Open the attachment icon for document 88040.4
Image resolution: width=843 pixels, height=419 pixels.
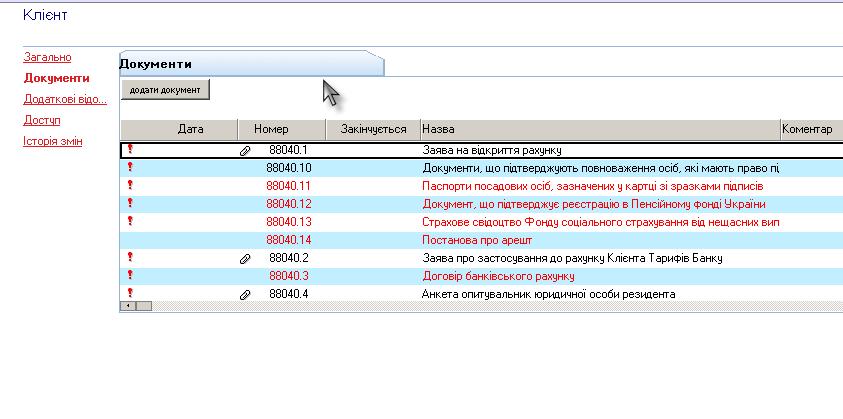[x=245, y=294]
